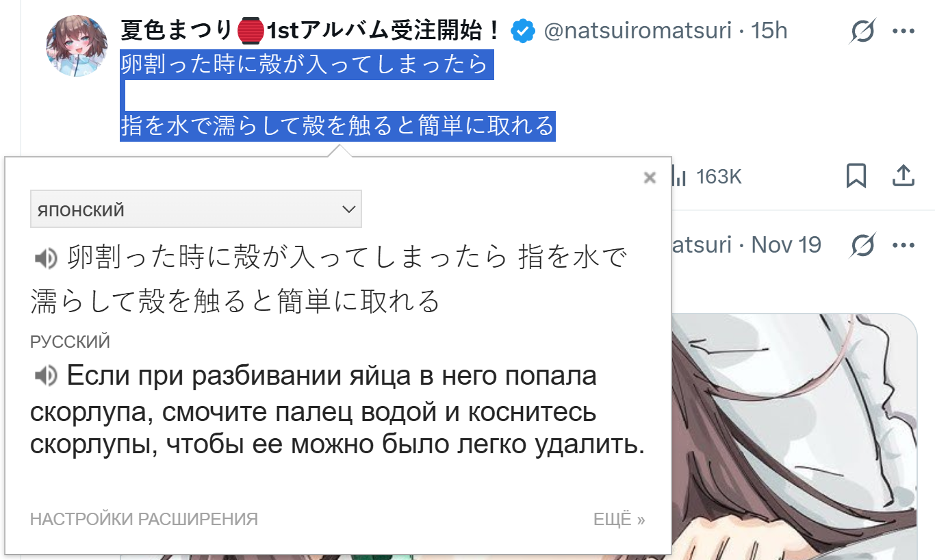Image resolution: width=935 pixels, height=560 pixels.
Task: Click the 夏色まつり display name
Action: (177, 30)
